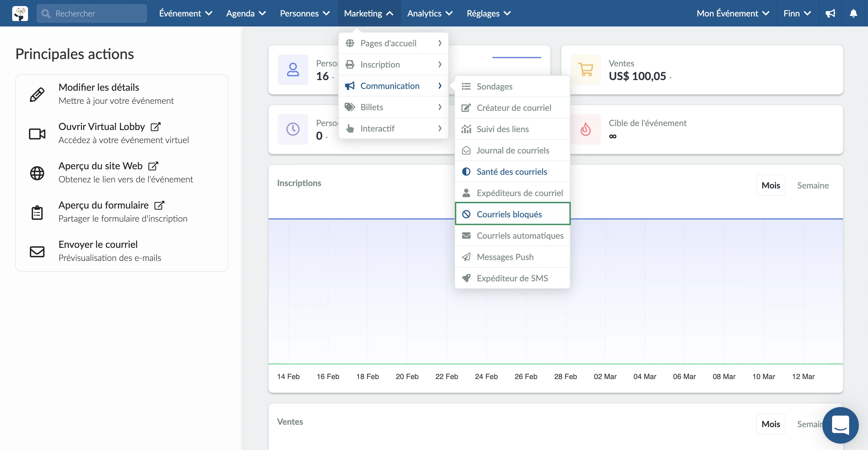Click the Messages Push icon
868x450 pixels.
(467, 257)
